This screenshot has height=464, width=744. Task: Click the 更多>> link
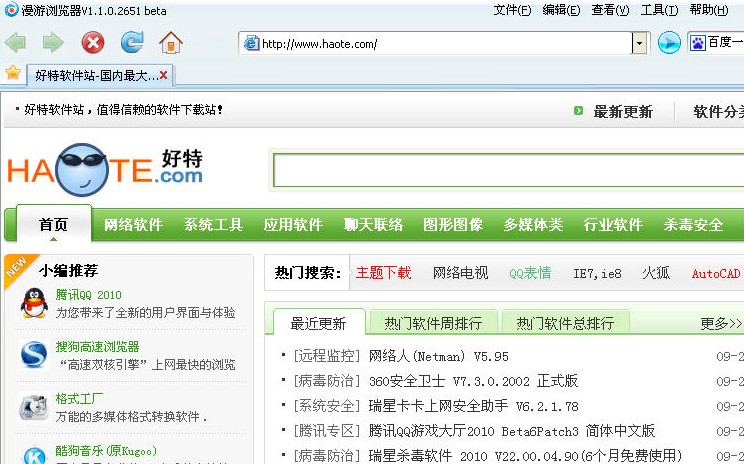(x=721, y=324)
